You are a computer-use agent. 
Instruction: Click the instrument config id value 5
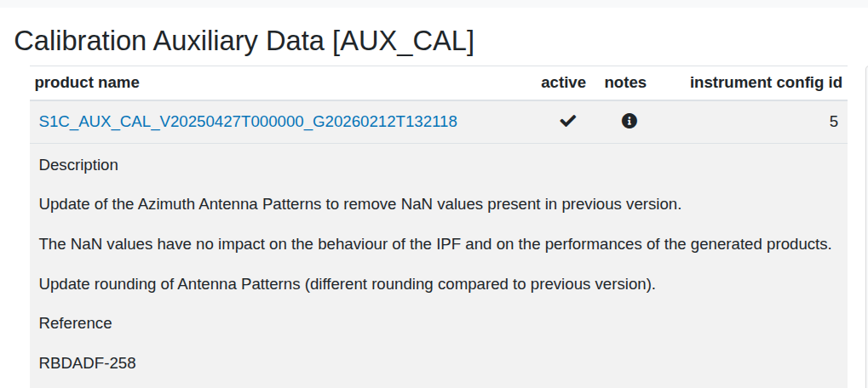coord(833,122)
